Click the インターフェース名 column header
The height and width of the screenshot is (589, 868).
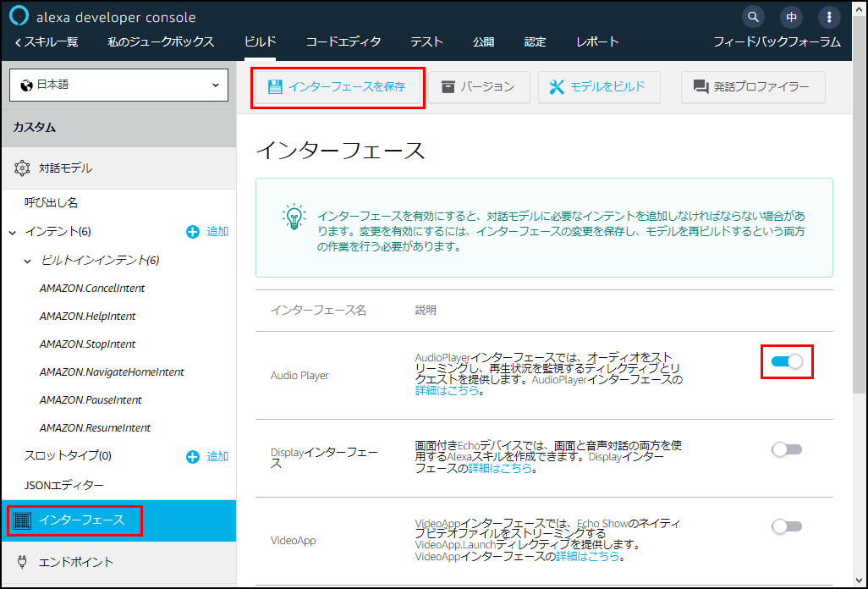(x=318, y=310)
